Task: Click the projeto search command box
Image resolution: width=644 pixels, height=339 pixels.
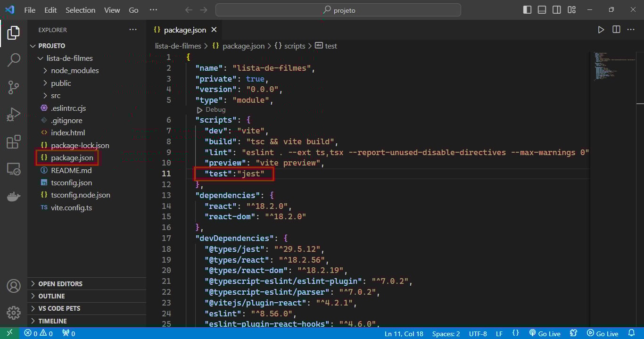Action: point(338,10)
